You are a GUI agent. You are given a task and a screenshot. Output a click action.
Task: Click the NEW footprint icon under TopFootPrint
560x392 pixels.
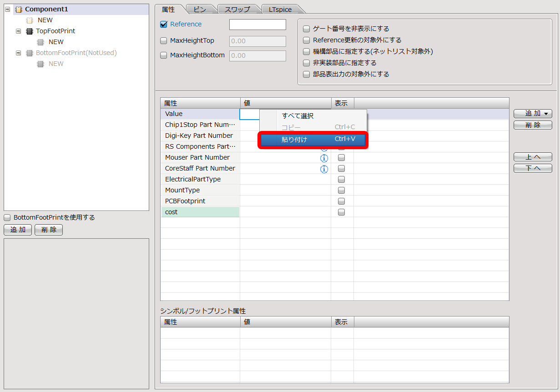pyautogui.click(x=40, y=42)
